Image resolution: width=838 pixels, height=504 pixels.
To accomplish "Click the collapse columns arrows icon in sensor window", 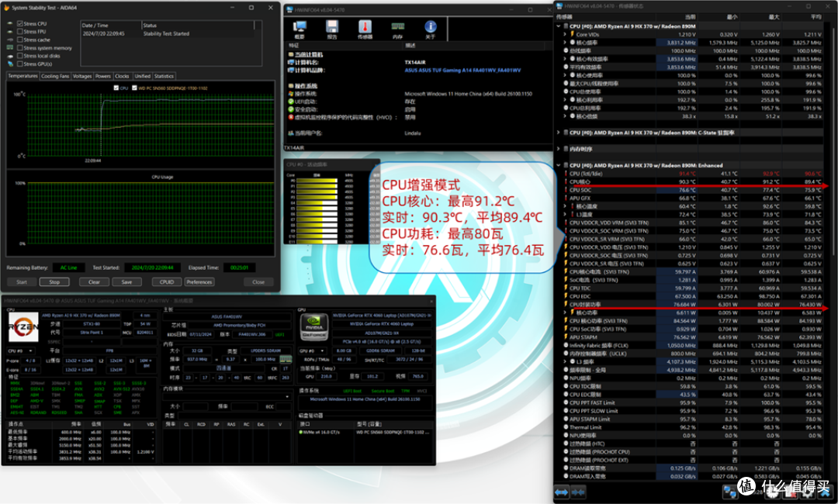I will [578, 492].
